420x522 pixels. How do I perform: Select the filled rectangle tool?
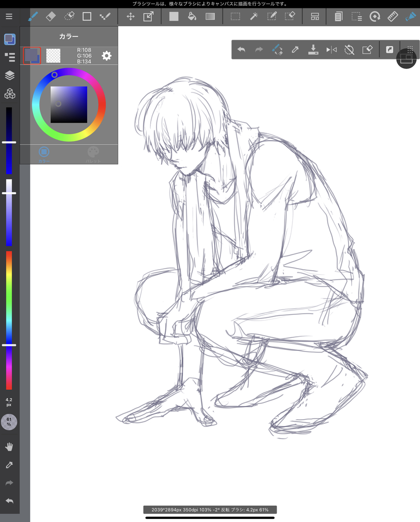click(x=174, y=16)
